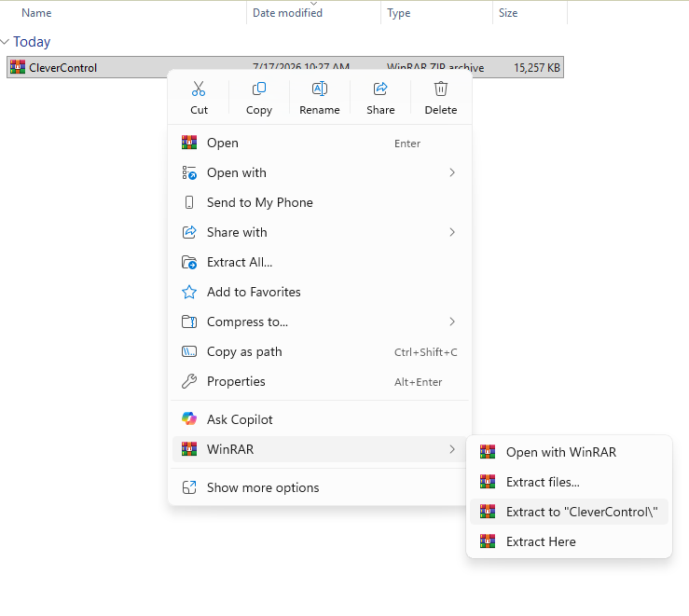Click the Share with arrow icon
Image resolution: width=689 pixels, height=616 pixels.
[189, 232]
